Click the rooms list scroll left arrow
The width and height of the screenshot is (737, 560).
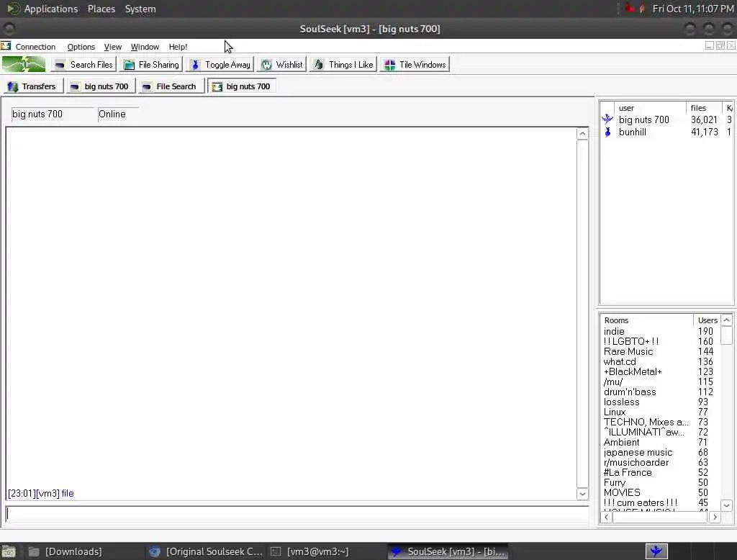tap(606, 518)
